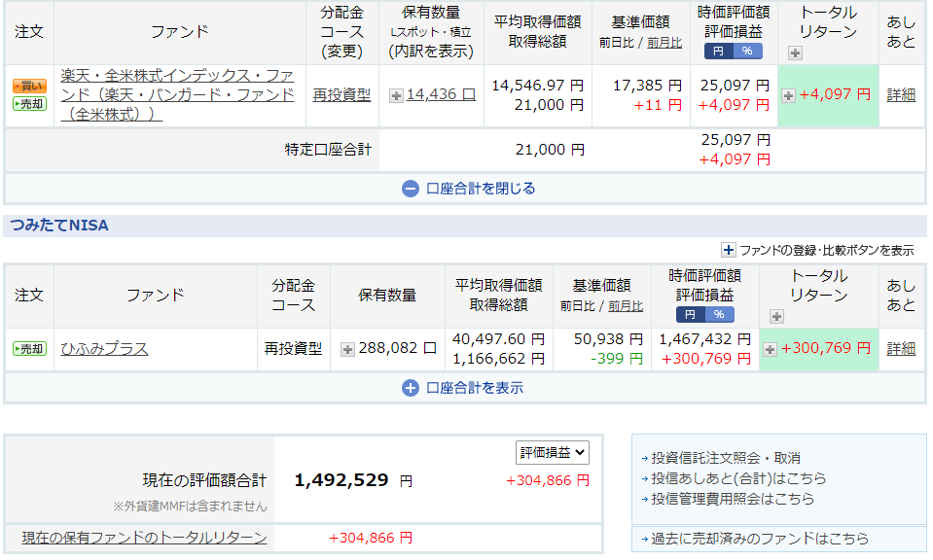Expand total return details plus icon for Rakuten fund
This screenshot has height=560, width=933.
coord(789,93)
